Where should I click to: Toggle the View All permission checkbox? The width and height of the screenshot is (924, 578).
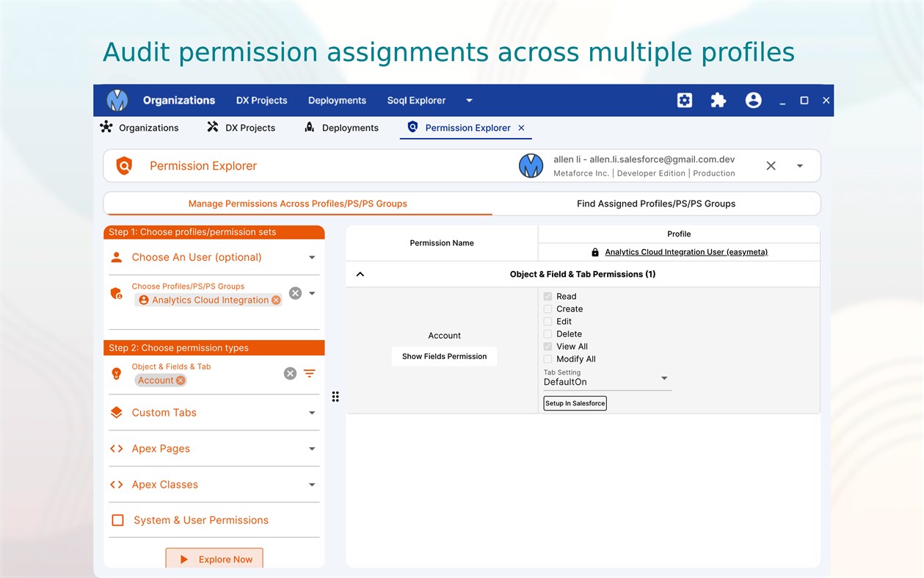(548, 347)
